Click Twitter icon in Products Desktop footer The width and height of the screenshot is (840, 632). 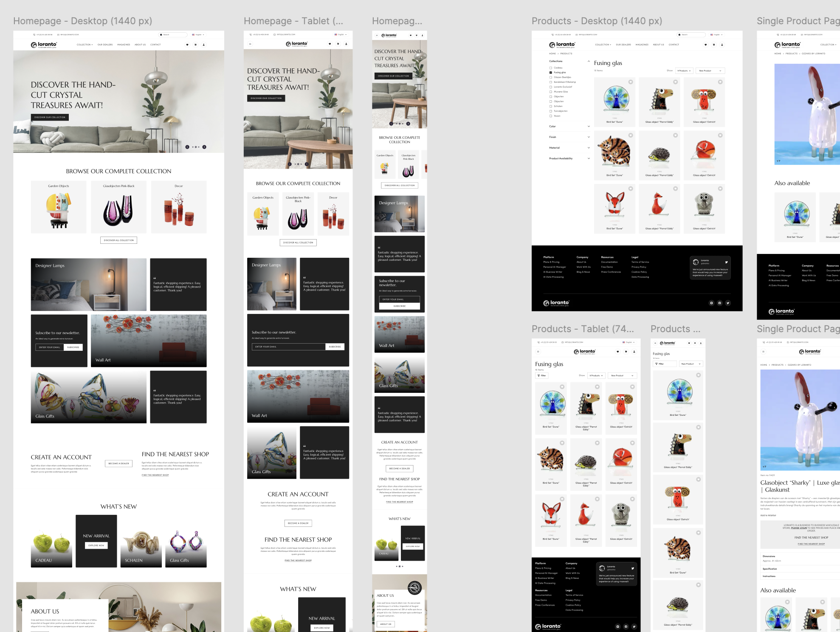tap(728, 303)
